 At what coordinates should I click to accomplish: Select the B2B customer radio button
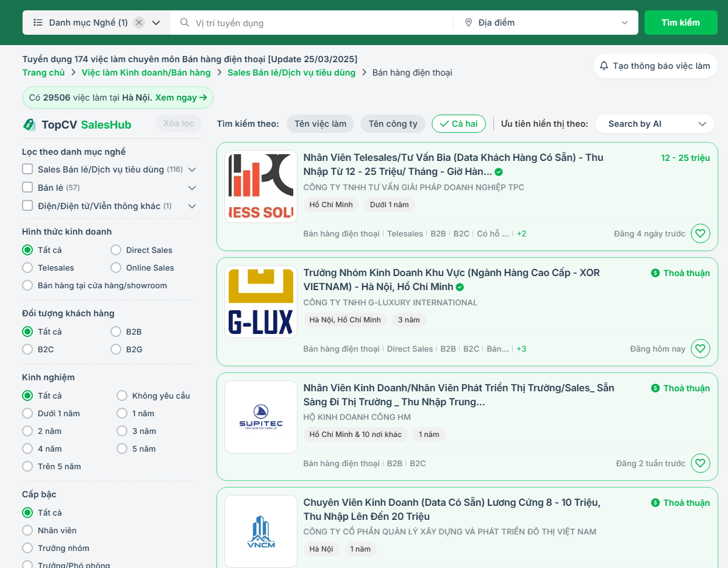[116, 332]
